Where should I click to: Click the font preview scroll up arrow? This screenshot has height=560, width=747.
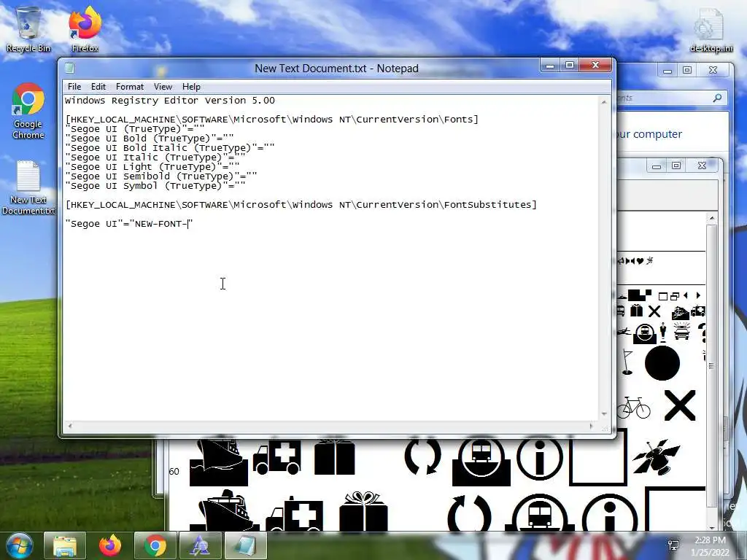coord(712,218)
